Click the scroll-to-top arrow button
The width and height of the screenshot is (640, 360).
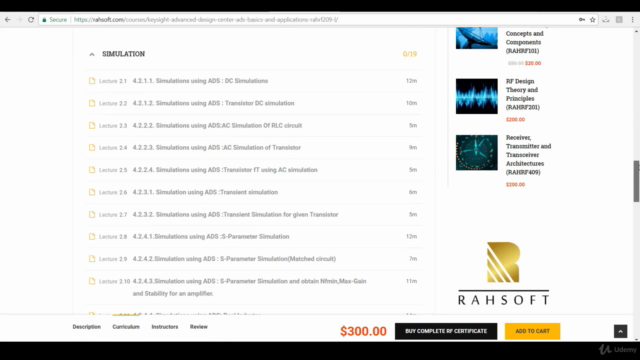click(620, 331)
